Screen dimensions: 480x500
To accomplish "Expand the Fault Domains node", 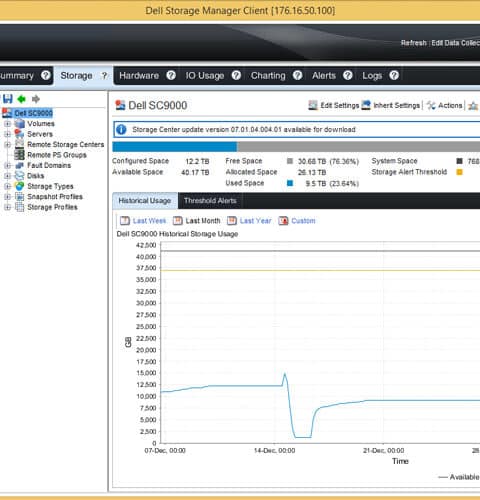I will [7, 165].
